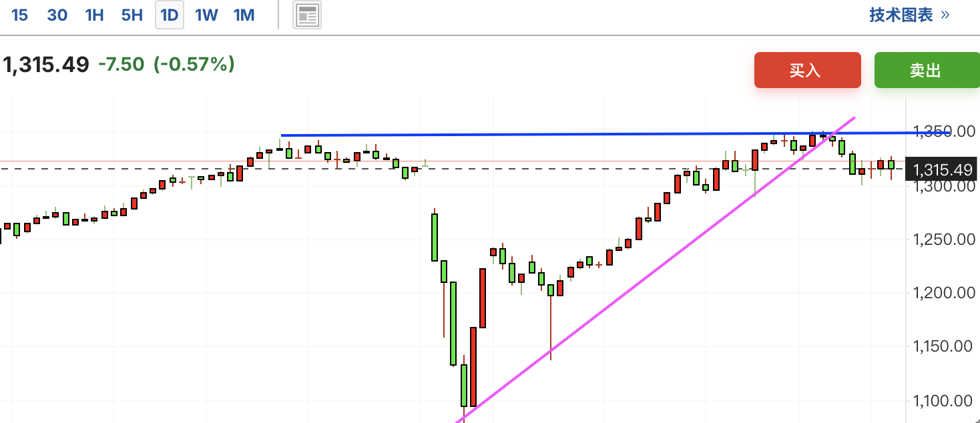Click the large 1,315.49 price quote

(x=46, y=65)
